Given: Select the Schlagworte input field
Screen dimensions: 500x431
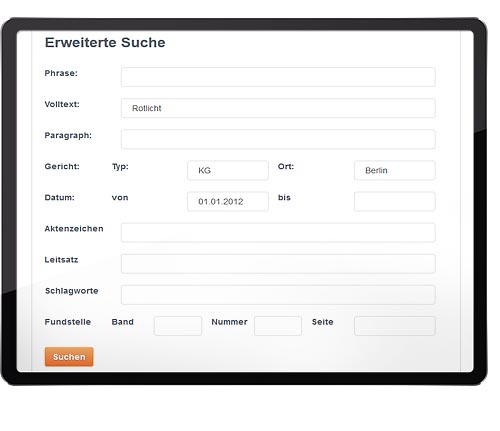Looking at the screenshot, I should 278,295.
